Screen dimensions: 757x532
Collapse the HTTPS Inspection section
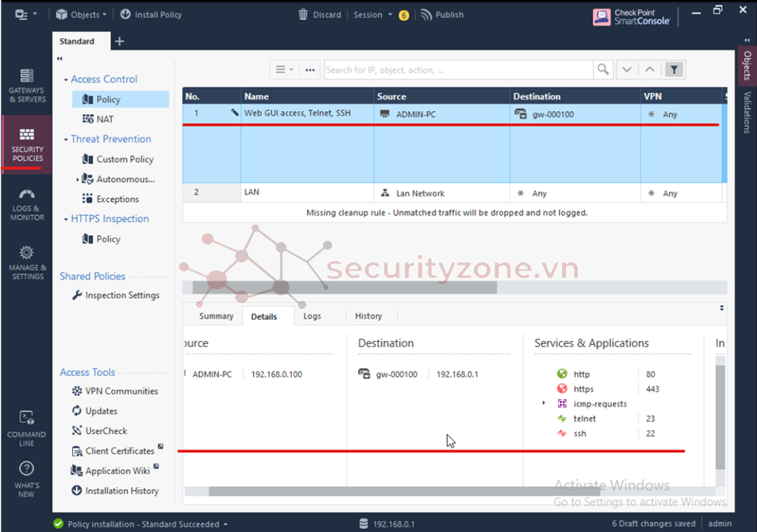click(x=66, y=219)
